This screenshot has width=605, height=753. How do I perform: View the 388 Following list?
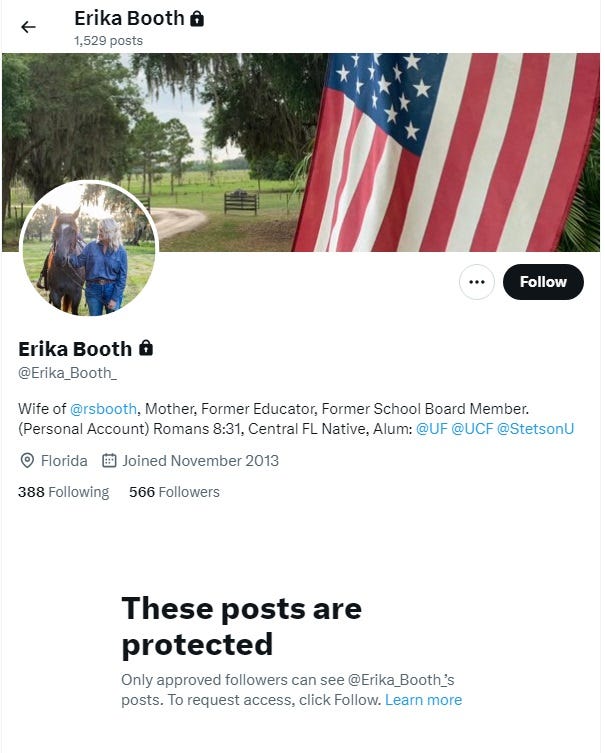(63, 492)
